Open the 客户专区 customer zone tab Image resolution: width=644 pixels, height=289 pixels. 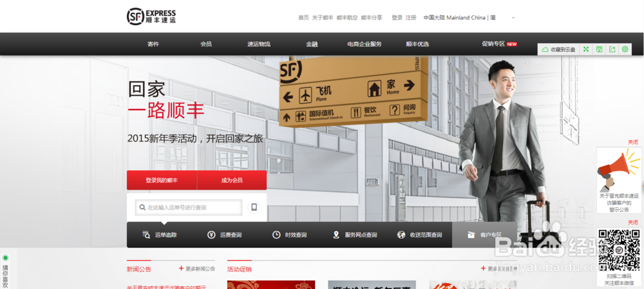point(484,235)
